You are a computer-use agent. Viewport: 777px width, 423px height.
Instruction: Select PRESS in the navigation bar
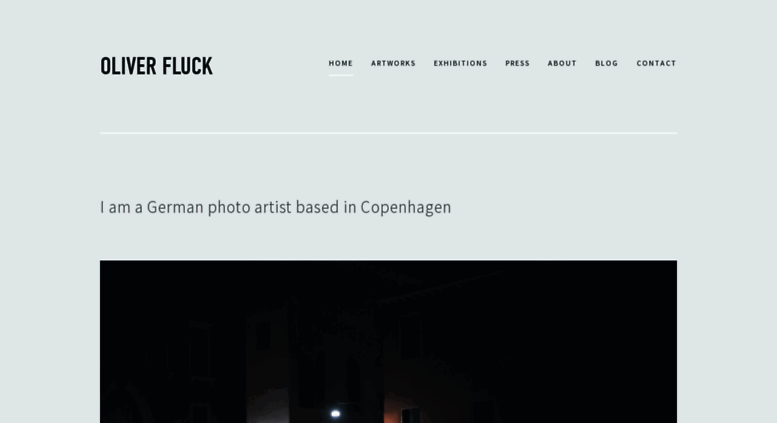click(x=517, y=63)
